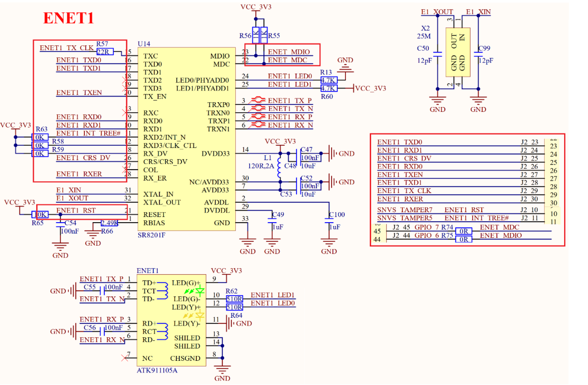Click the RXD3/CLK_CTL pin name
Viewport: 588px width, 385px height.
(x=170, y=146)
